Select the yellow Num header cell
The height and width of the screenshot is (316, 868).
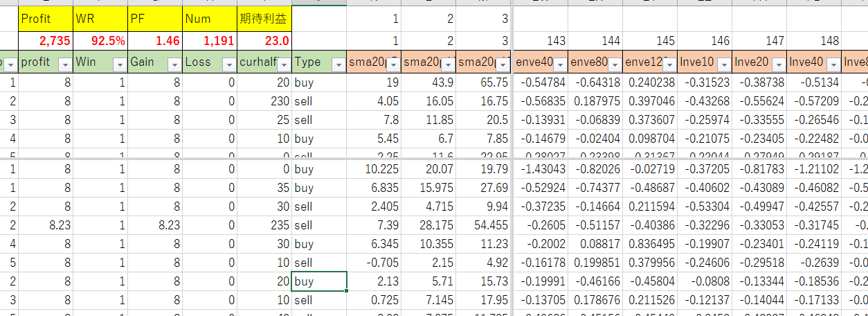point(210,17)
